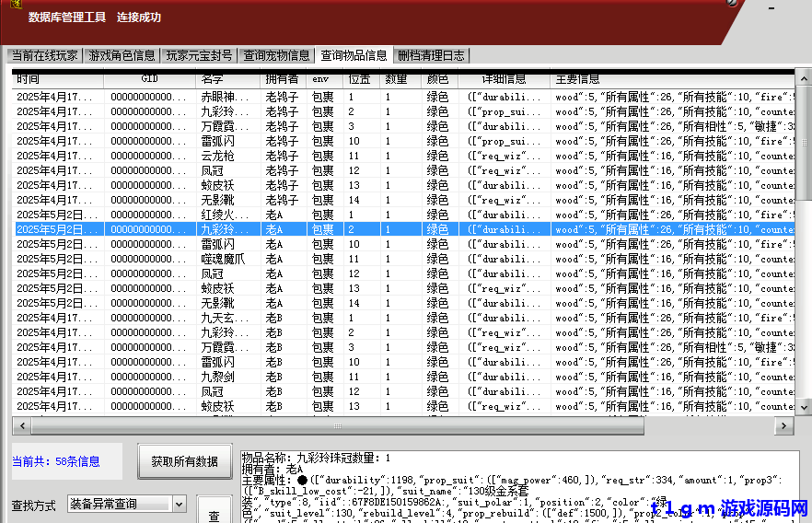
Task: Click the horizontal scrollbar left arrow
Action: pyautogui.click(x=19, y=426)
